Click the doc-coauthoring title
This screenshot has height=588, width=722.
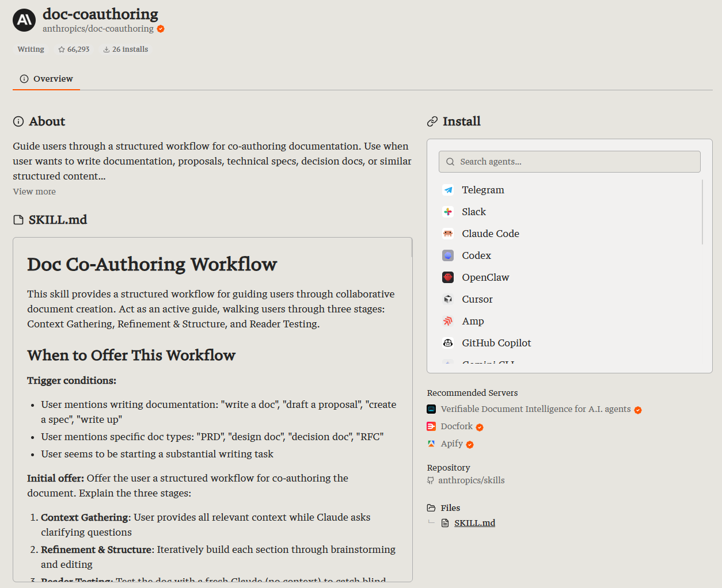[x=100, y=14]
